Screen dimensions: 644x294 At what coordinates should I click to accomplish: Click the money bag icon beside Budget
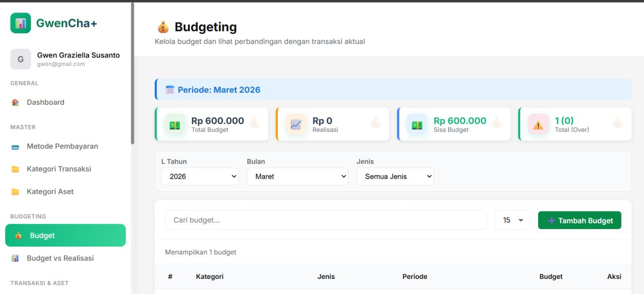point(18,235)
